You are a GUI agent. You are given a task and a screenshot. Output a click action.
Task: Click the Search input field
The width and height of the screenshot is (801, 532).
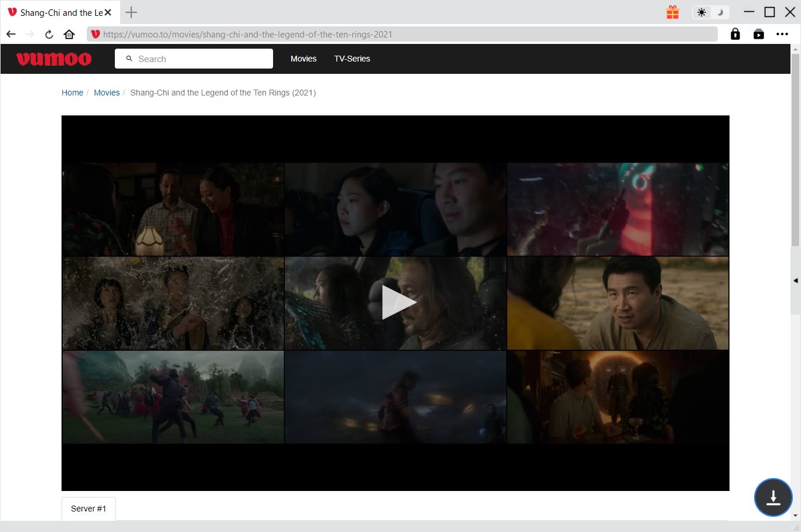199,59
